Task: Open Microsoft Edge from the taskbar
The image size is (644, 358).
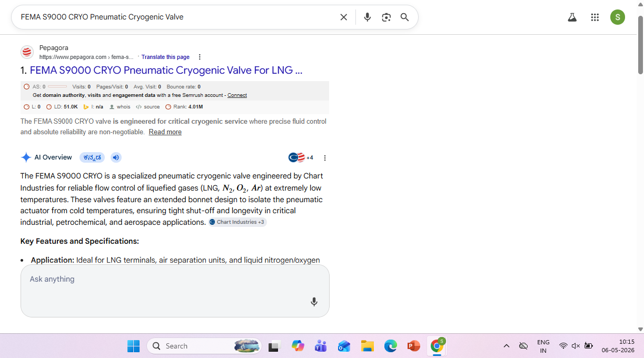Action: tap(390, 346)
